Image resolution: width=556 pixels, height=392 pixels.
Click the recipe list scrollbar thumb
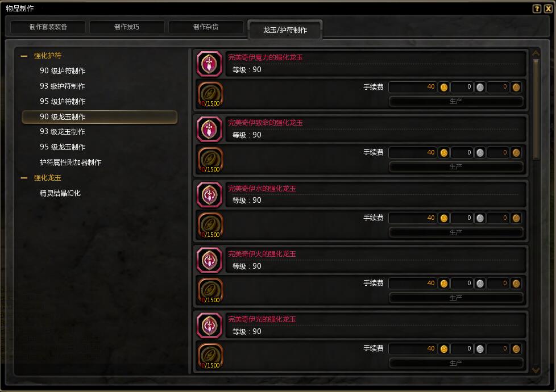tap(536, 109)
